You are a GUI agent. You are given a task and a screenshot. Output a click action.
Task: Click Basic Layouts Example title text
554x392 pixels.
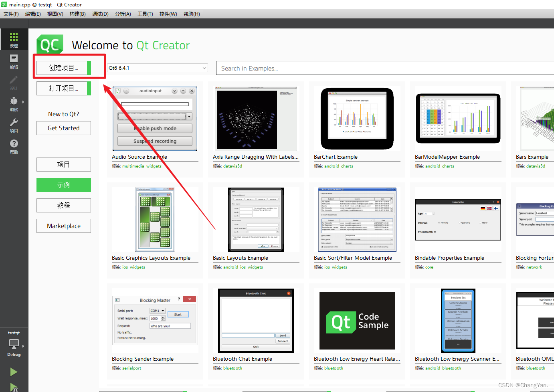tap(241, 258)
